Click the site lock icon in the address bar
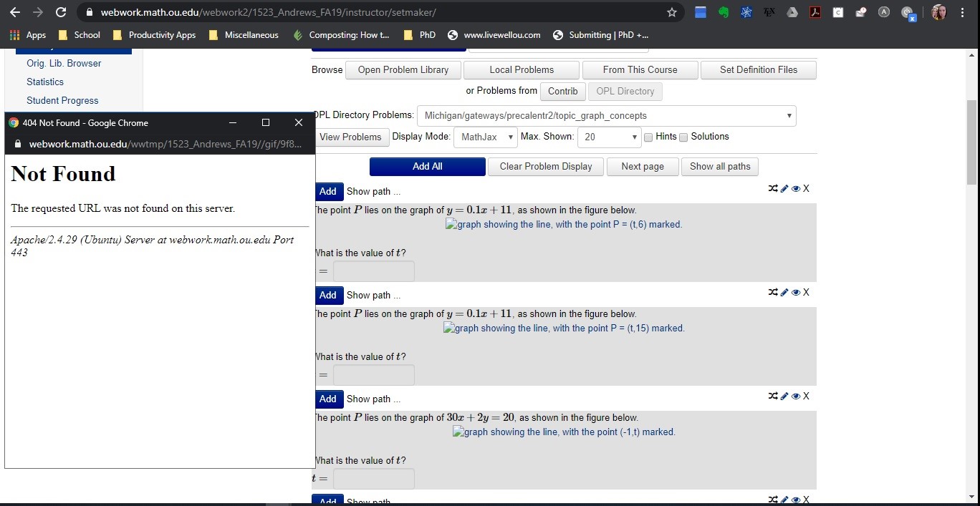Screen dimensions: 980x506 click(x=90, y=12)
